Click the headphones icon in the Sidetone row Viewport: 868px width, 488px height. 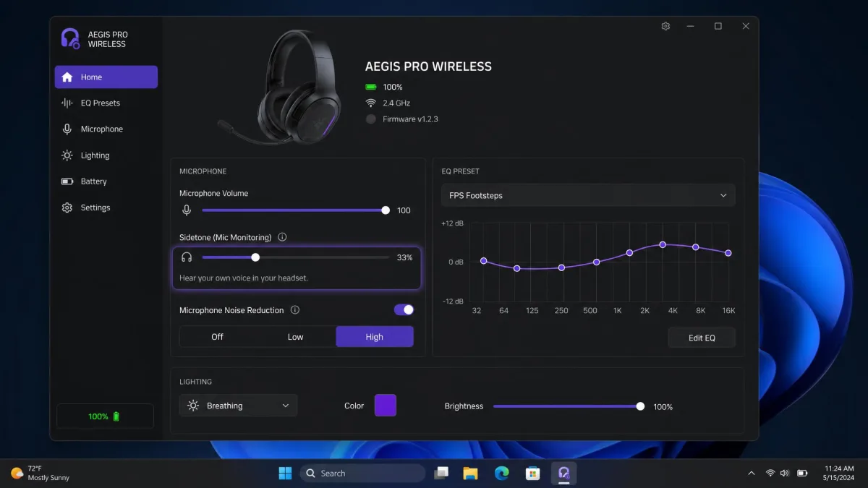(187, 257)
